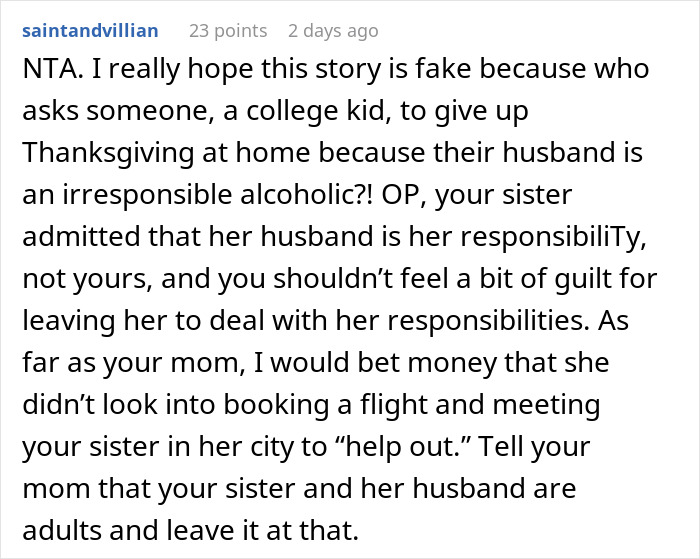Click the '2 days ago' timestamp
Viewport: 700px width, 559px height.
pyautogui.click(x=333, y=30)
